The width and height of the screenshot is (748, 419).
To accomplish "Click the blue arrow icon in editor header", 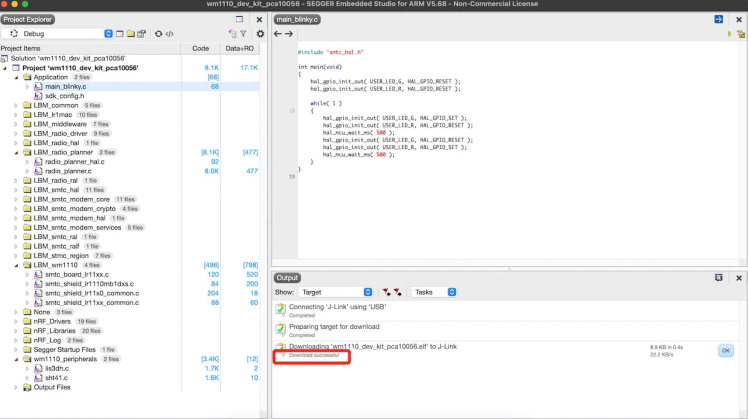I will point(718,19).
